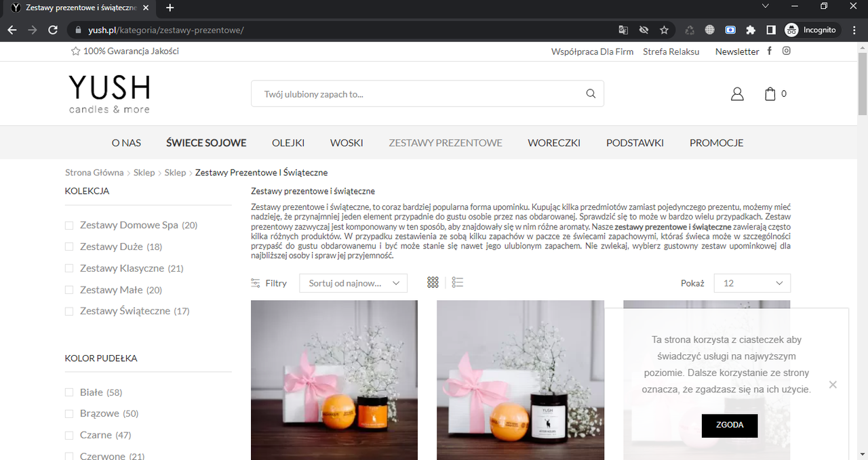
Task: Click the search magnifier icon
Action: [x=591, y=93]
